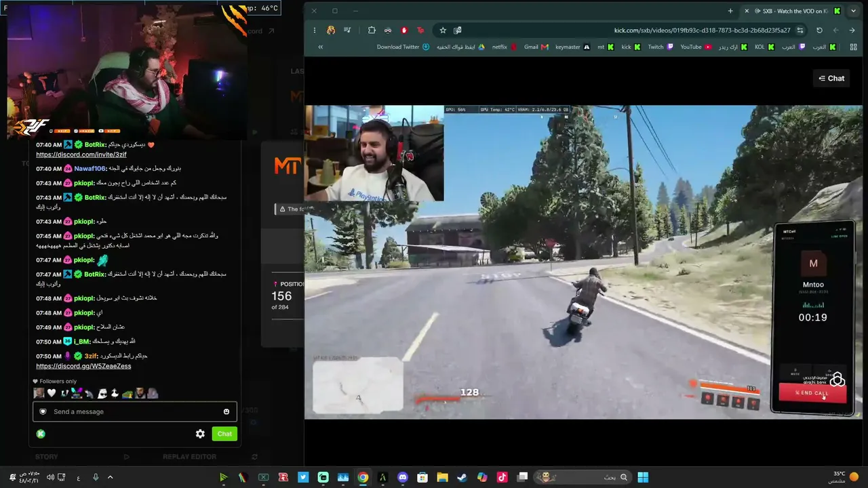Insert the white goose emote

(x=115, y=393)
